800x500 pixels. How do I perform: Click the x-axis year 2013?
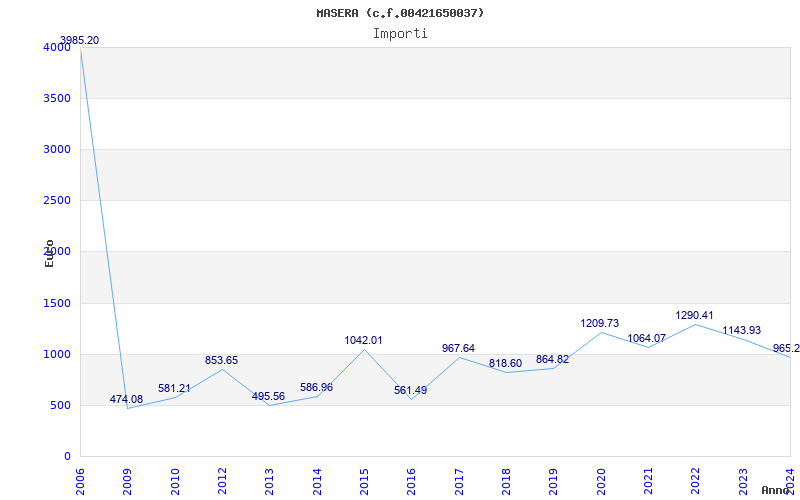tap(269, 481)
